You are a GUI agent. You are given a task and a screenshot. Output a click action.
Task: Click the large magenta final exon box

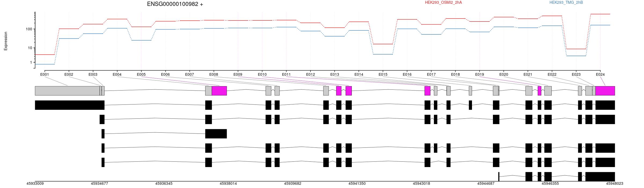[x=605, y=91]
